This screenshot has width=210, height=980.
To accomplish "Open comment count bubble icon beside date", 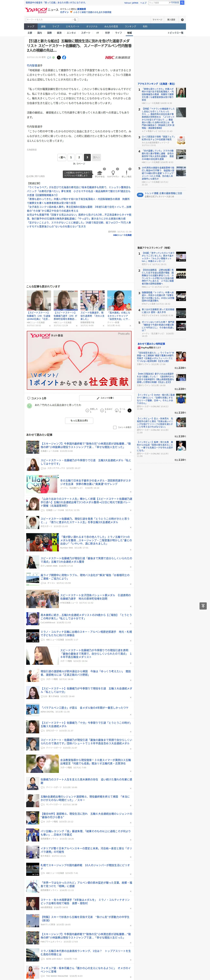I will [x=50, y=57].
